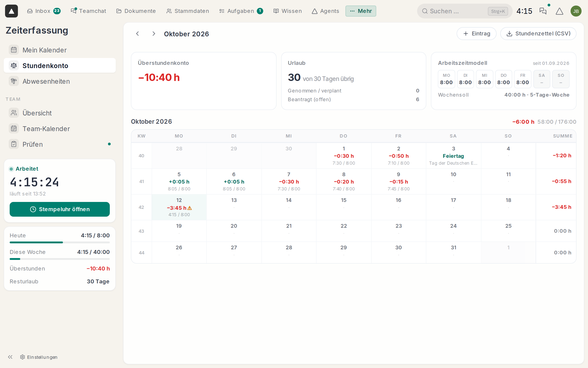Go to next month arrow
This screenshot has width=588, height=368.
154,34
